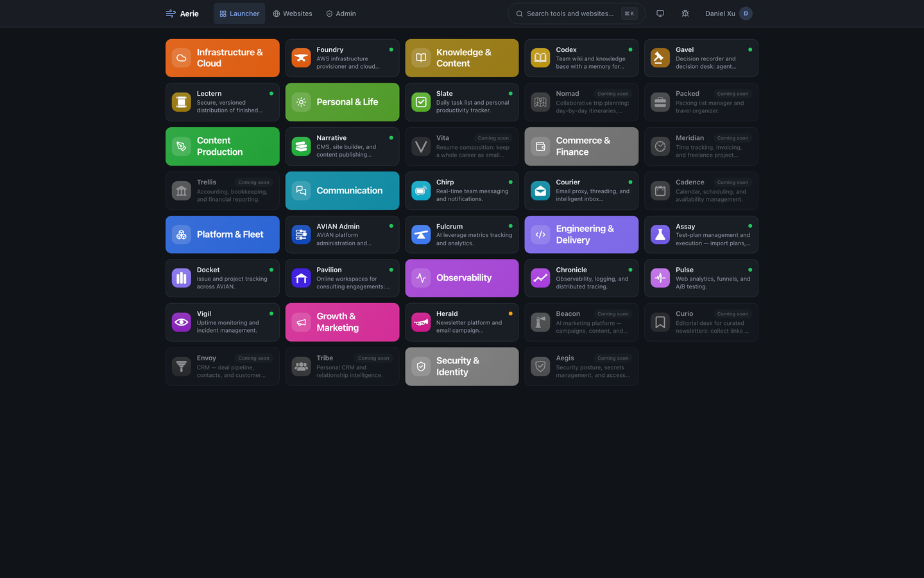924x578 pixels.
Task: Open the Docket bars icon
Action: click(x=182, y=278)
